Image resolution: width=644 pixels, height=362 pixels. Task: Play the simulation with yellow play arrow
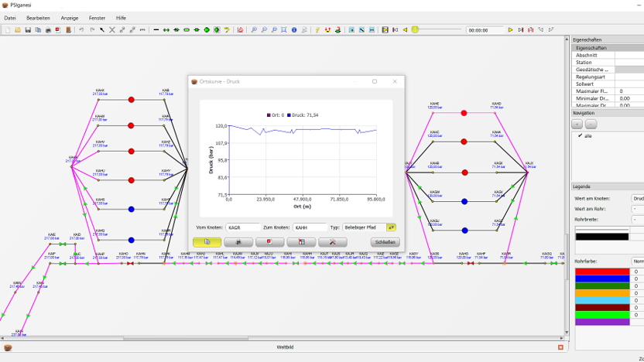(511, 30)
